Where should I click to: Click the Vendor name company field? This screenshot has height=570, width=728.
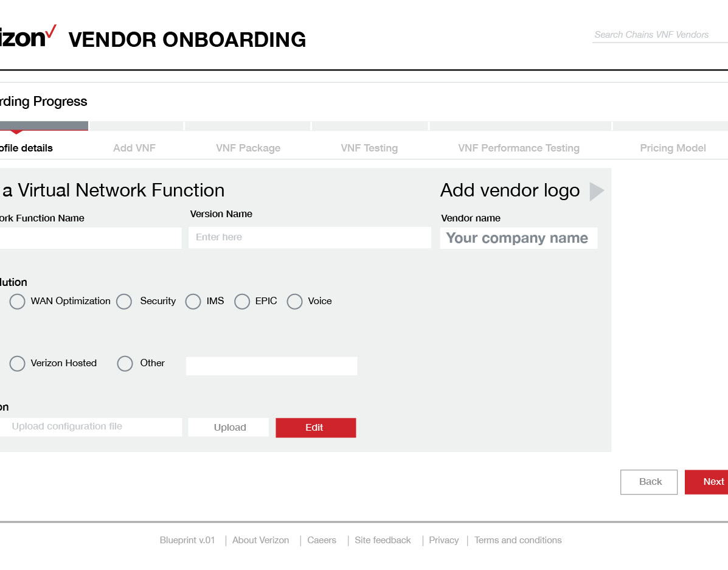coord(519,238)
